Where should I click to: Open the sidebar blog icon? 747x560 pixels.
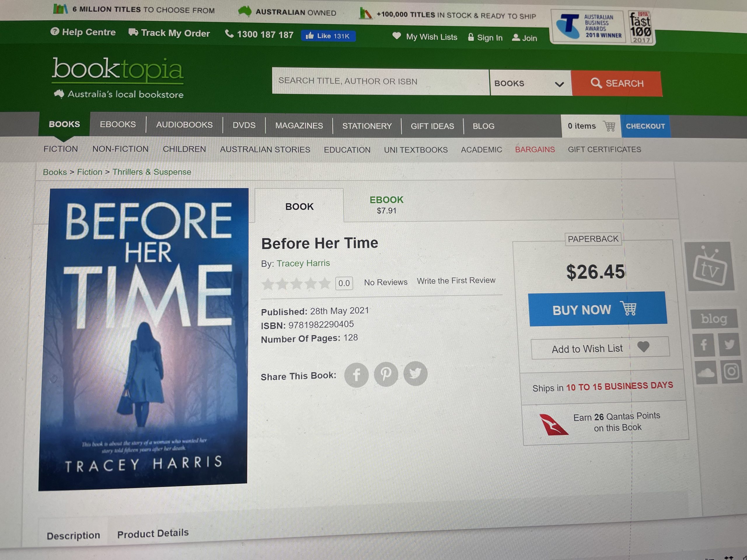pos(714,318)
